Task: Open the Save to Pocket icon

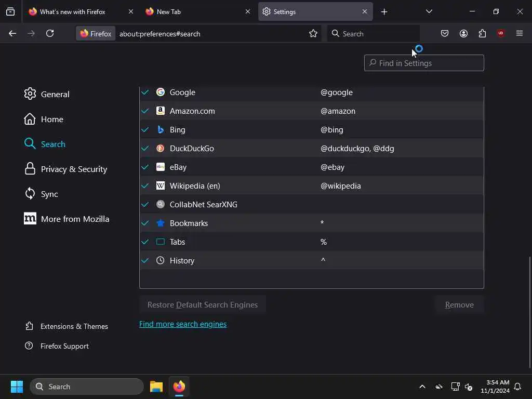Action: point(445,34)
